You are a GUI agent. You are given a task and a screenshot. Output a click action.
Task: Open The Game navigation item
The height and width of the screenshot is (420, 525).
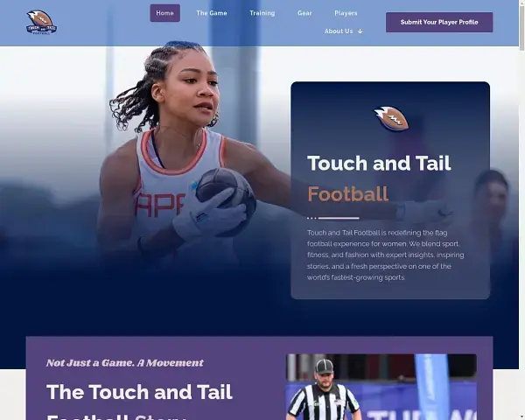[x=211, y=13]
